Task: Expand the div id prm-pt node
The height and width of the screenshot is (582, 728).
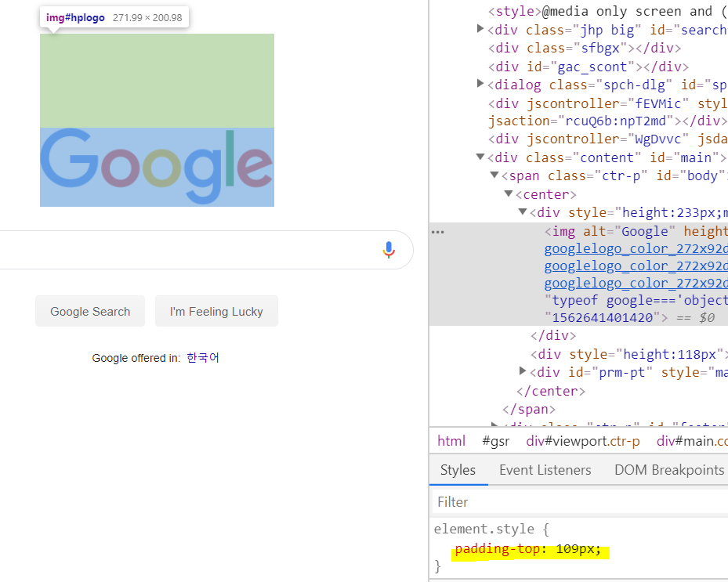Action: point(523,371)
